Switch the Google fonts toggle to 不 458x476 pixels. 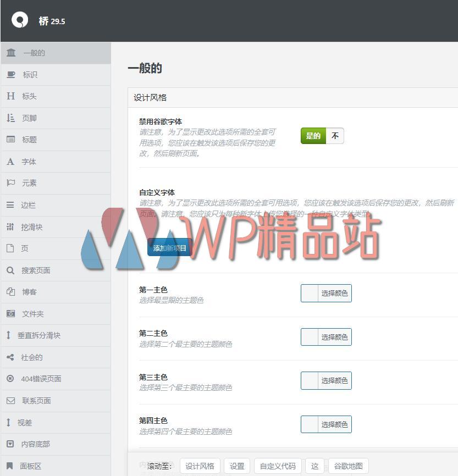pyautogui.click(x=335, y=136)
